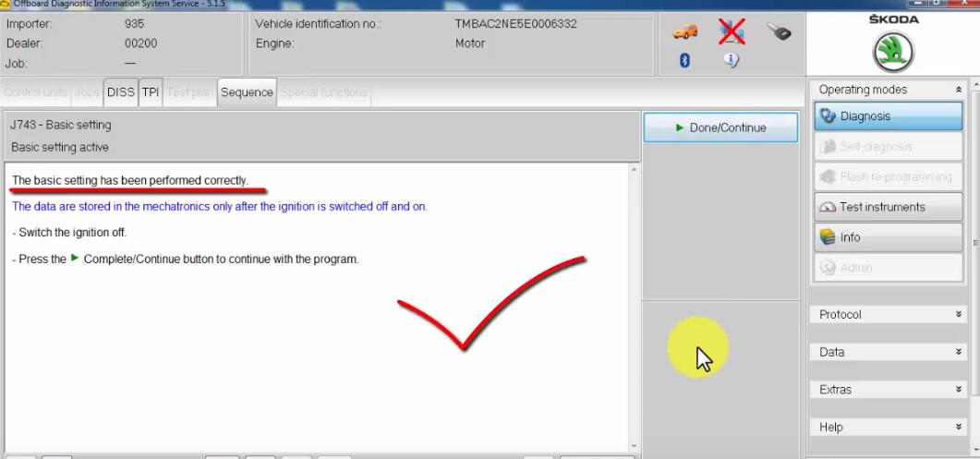The height and width of the screenshot is (459, 980).
Task: Click the Done/Continue button
Action: [720, 127]
